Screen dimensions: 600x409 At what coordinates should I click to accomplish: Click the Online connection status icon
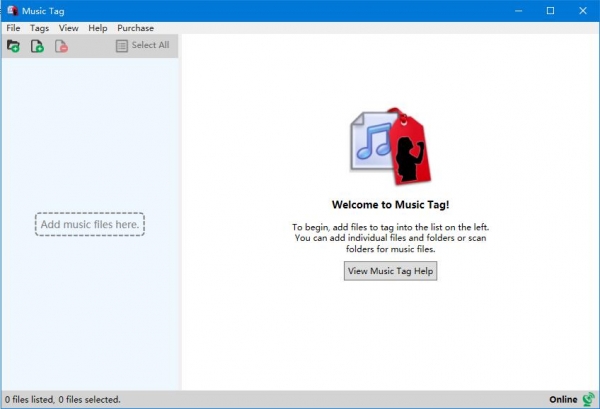pos(589,399)
